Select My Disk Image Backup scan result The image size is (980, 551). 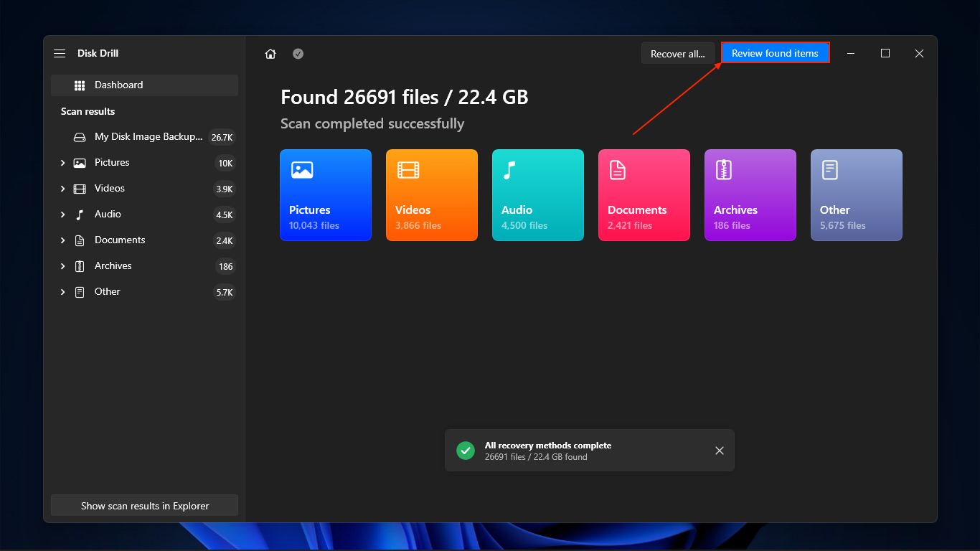pos(144,137)
